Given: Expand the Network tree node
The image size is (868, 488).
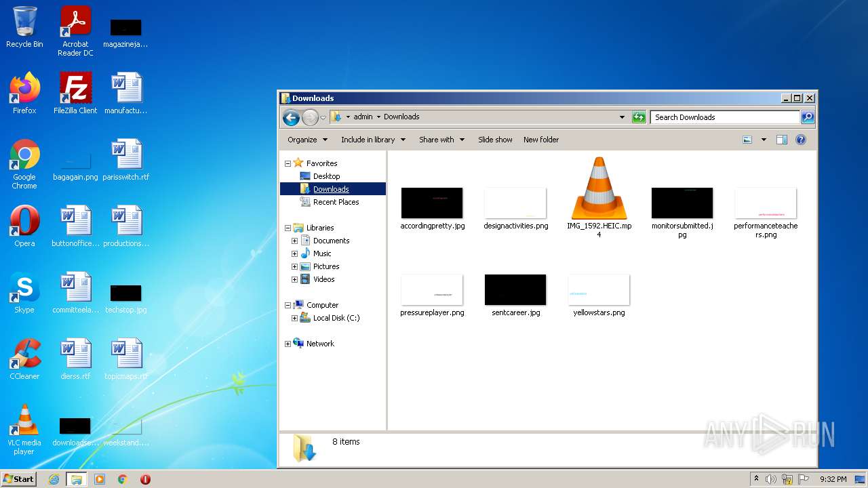Looking at the screenshot, I should tap(288, 344).
